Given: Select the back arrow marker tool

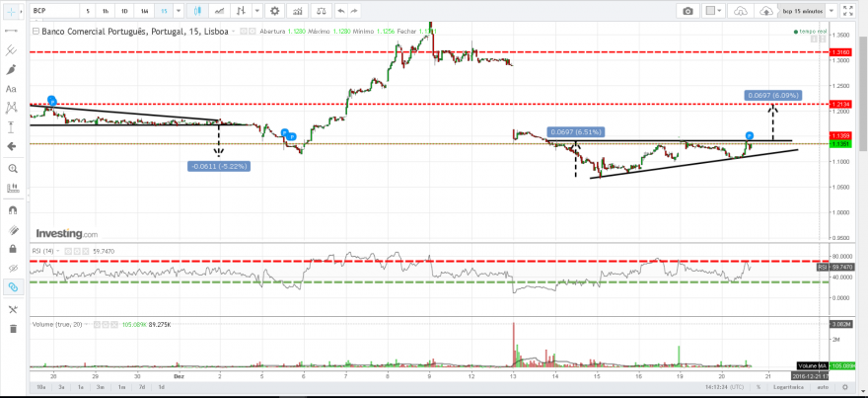Looking at the screenshot, I should (11, 146).
